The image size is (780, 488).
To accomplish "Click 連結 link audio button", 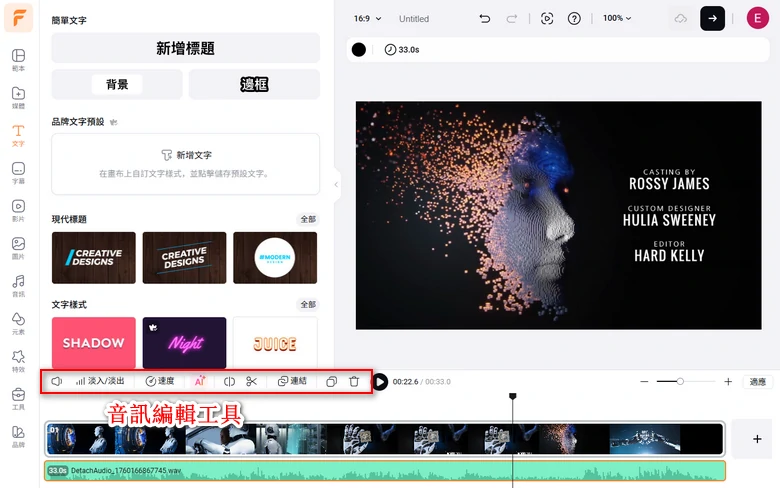I will pyautogui.click(x=292, y=381).
